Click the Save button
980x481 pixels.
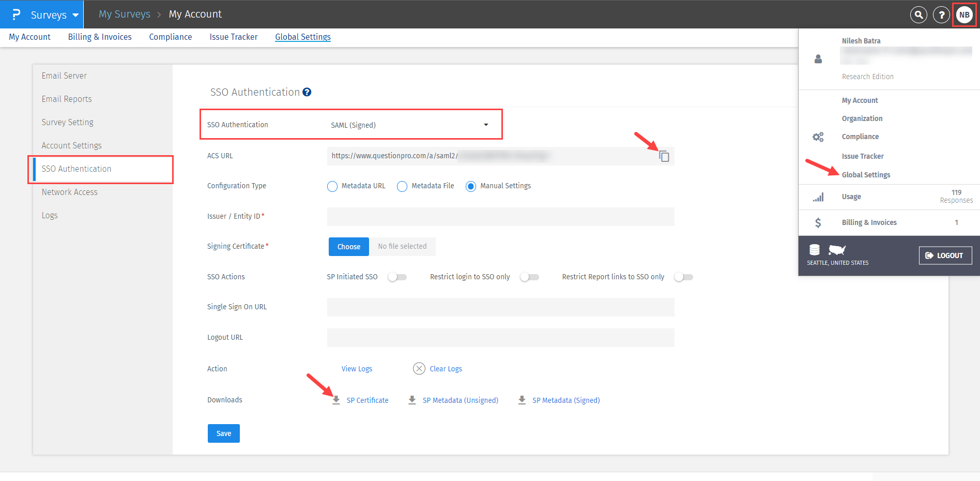point(224,433)
